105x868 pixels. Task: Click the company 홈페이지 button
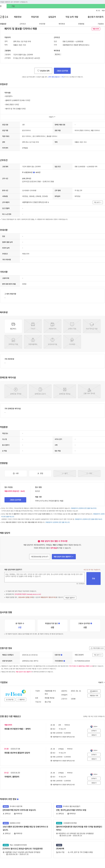pyautogui.click(x=94, y=691)
